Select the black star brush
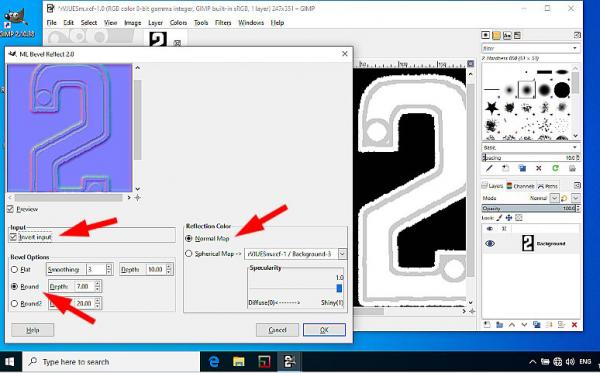 click(491, 108)
